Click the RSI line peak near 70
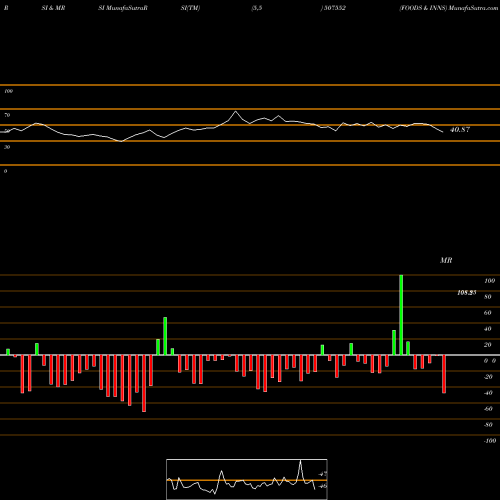The image size is (500, 500). (236, 111)
